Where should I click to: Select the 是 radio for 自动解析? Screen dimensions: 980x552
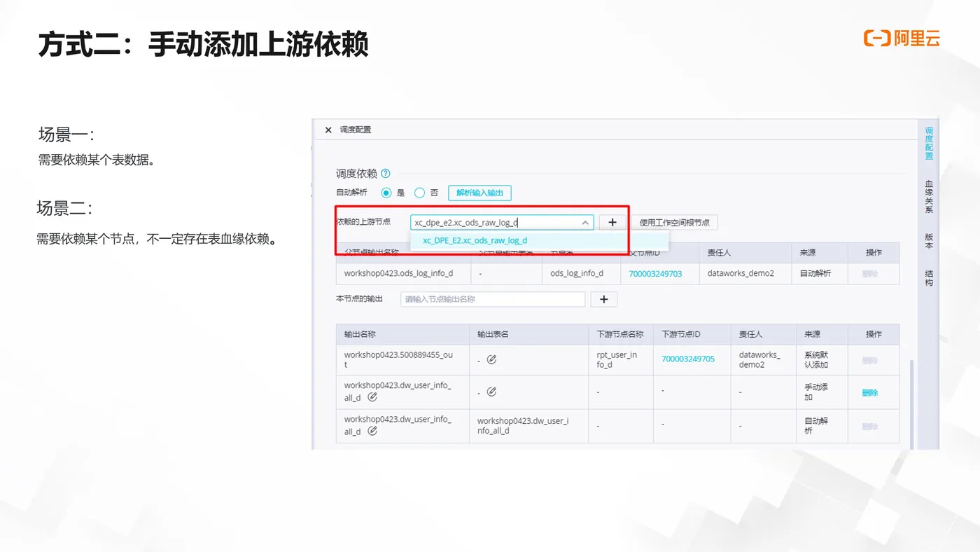(386, 193)
